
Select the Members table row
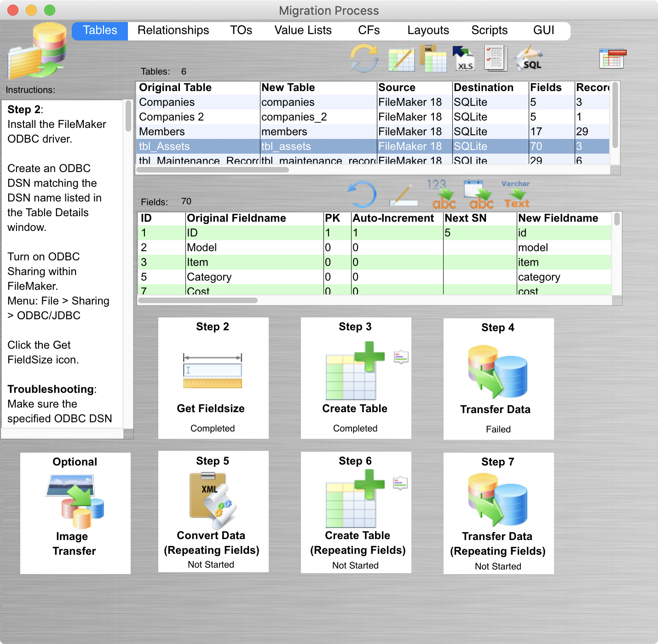coord(373,132)
